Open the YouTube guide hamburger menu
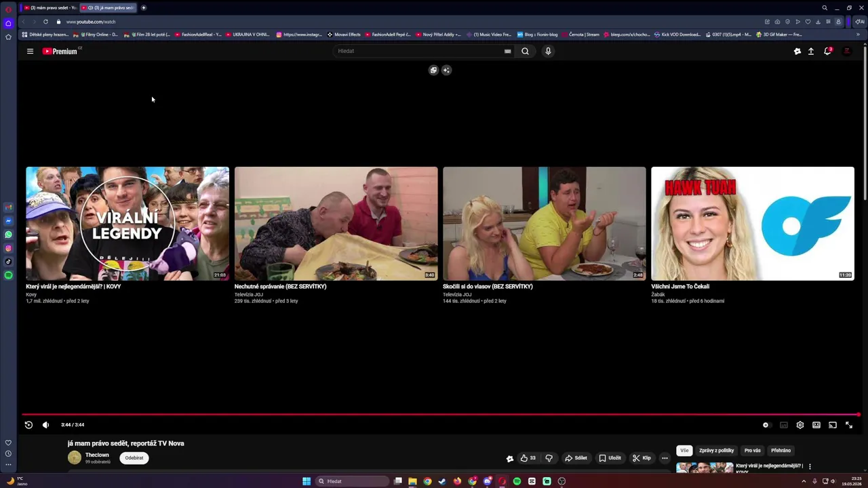The image size is (868, 488). pyautogui.click(x=30, y=52)
